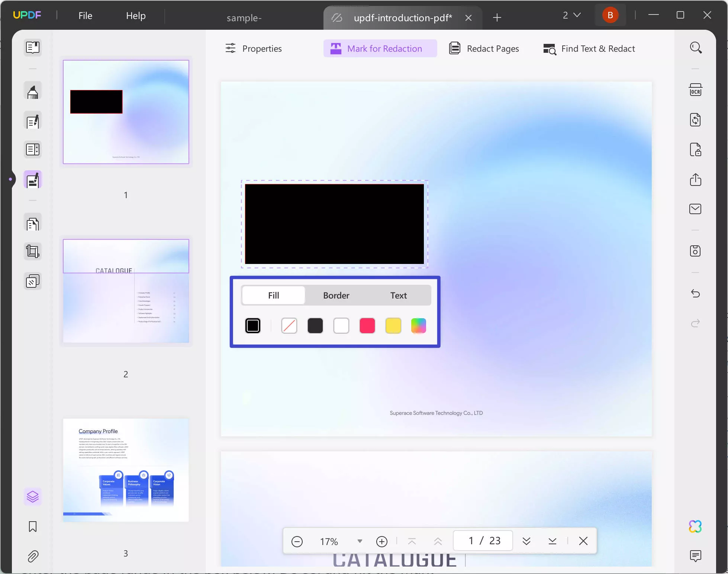Open redaction Properties
The image size is (728, 574).
pos(254,49)
